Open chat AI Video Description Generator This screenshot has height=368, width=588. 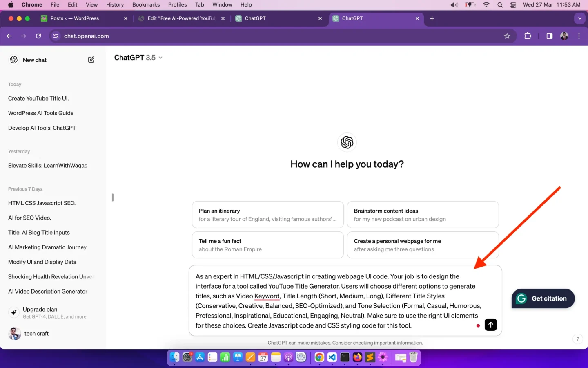click(48, 292)
